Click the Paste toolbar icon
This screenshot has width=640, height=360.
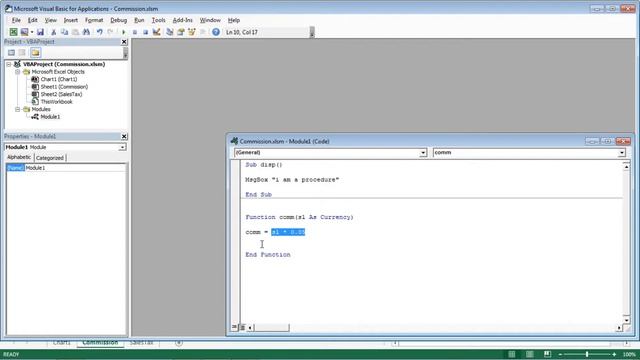pos(75,32)
